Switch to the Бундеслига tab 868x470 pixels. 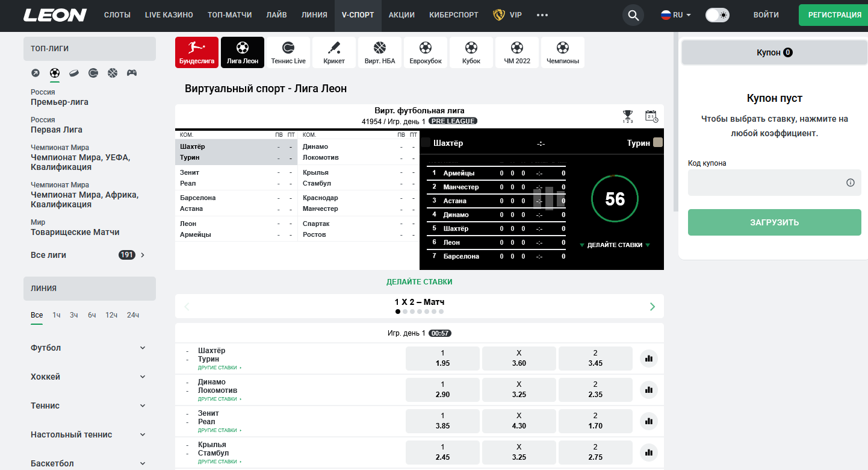[x=197, y=52]
